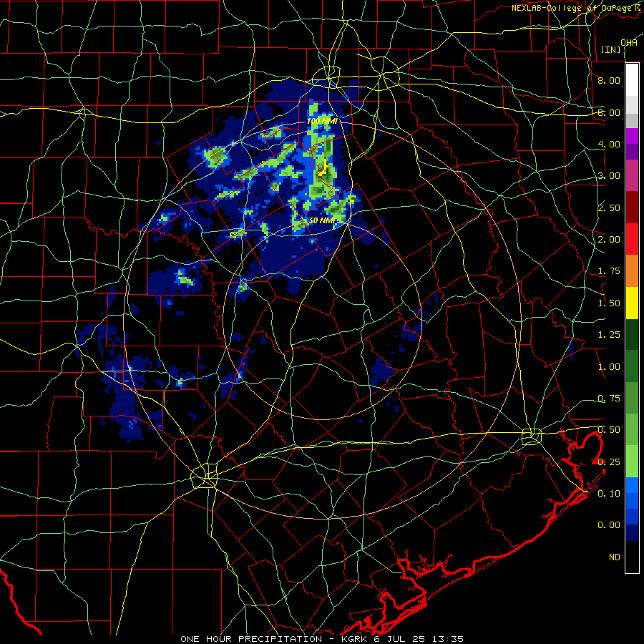Click the magenta legend color segment

(632, 136)
